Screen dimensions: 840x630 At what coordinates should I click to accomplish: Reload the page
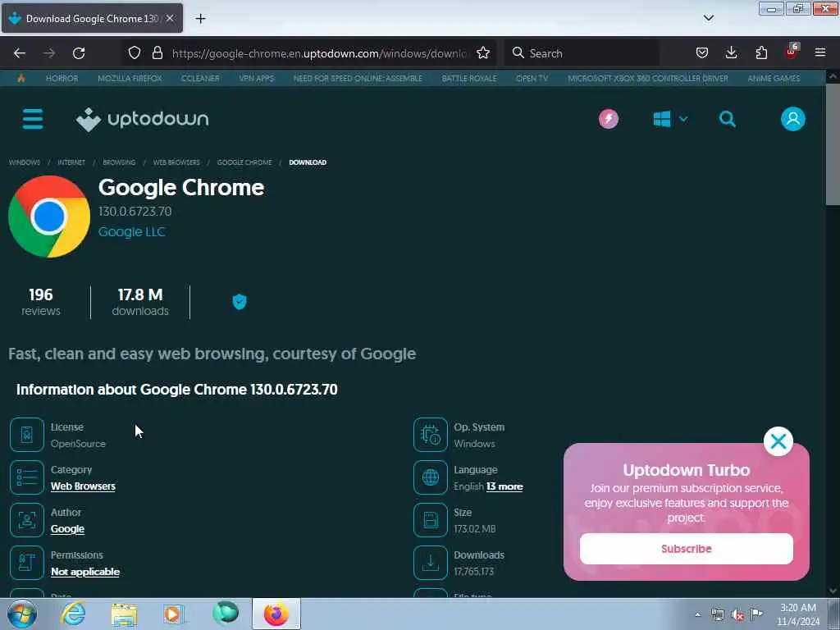pyautogui.click(x=79, y=53)
